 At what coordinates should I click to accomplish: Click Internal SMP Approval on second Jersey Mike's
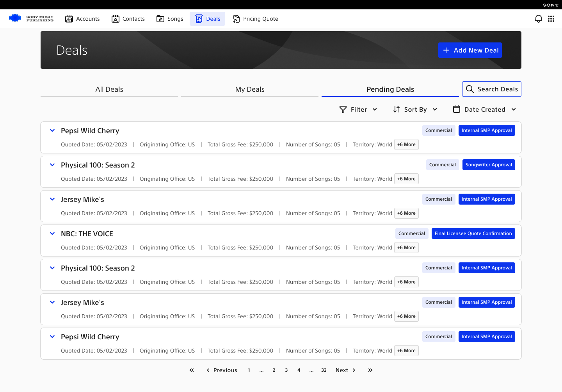point(487,302)
